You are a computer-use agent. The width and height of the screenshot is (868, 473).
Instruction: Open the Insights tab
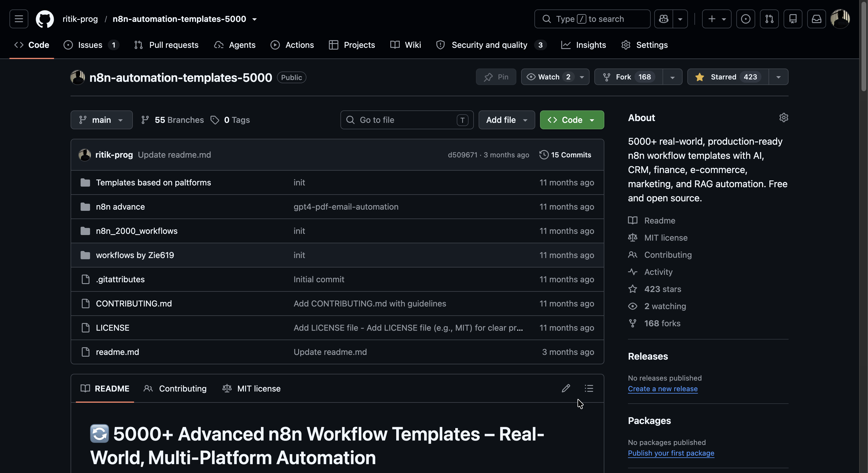583,45
